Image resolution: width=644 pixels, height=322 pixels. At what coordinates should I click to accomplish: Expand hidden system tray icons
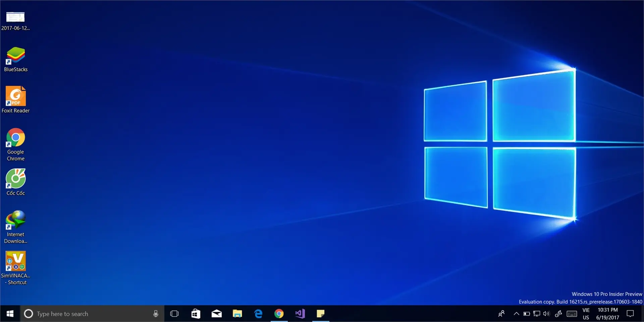pos(517,314)
